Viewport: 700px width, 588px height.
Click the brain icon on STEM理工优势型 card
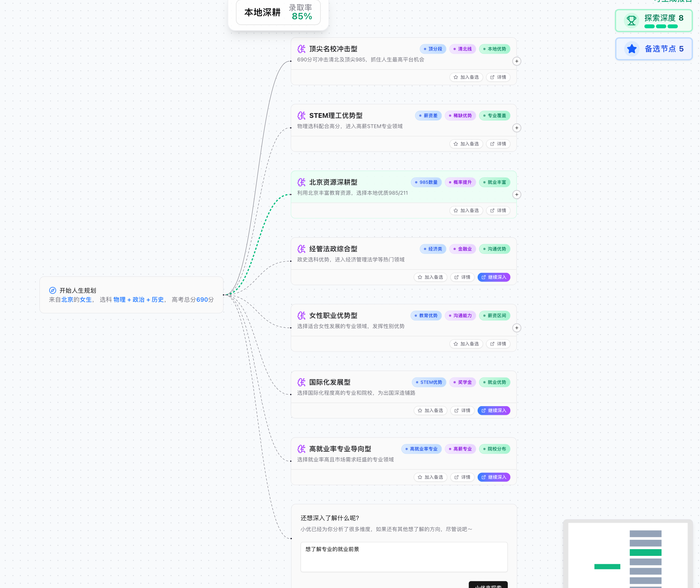click(301, 116)
